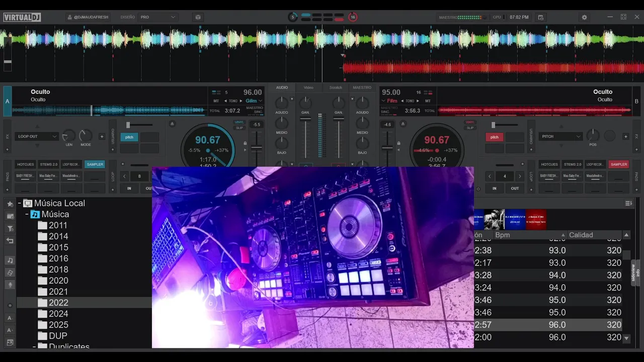The image size is (644, 362).
Task: Trigger deck A BABY FRESH sampler pad
Action: [26, 176]
